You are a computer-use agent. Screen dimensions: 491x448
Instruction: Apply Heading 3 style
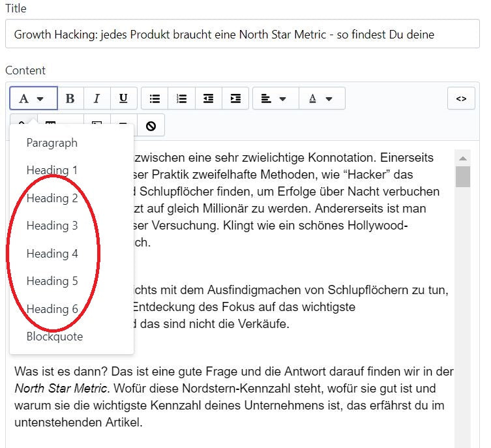(52, 226)
